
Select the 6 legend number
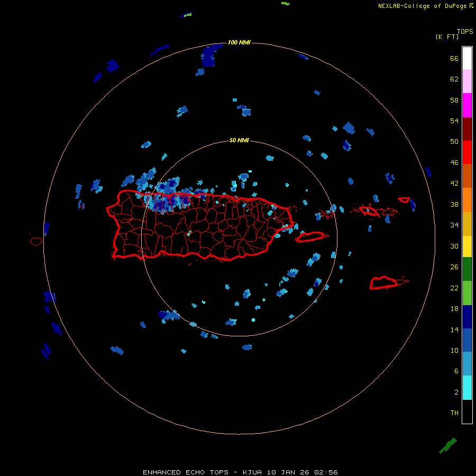point(456,371)
